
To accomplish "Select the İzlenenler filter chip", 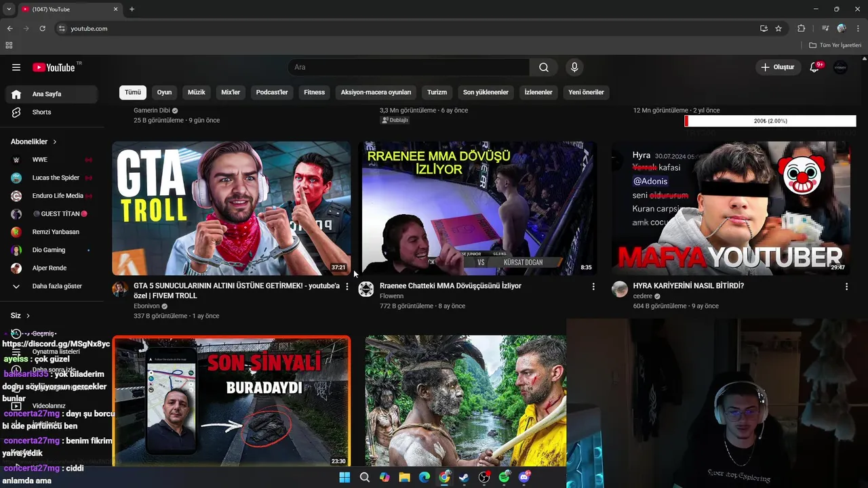I will click(x=538, y=92).
